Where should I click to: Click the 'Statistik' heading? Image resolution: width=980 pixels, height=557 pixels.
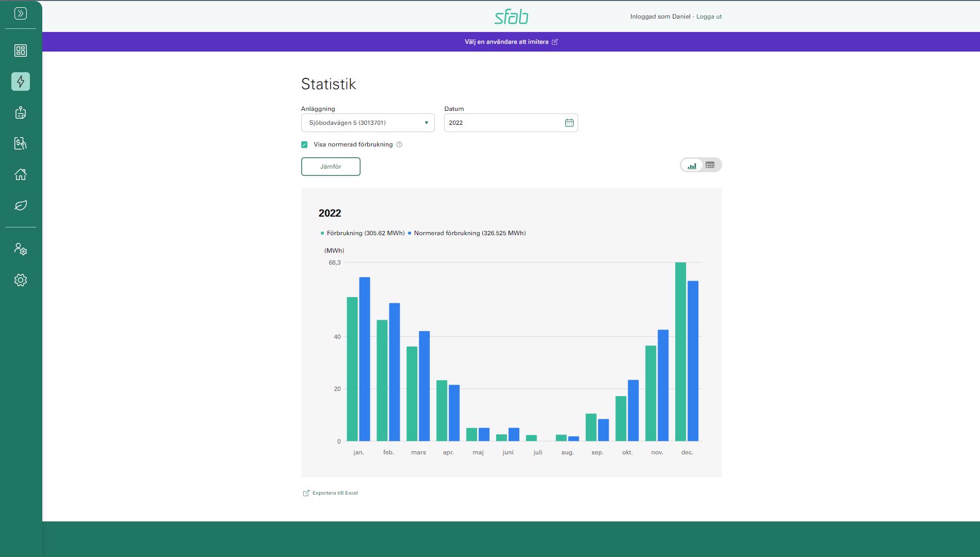click(329, 84)
